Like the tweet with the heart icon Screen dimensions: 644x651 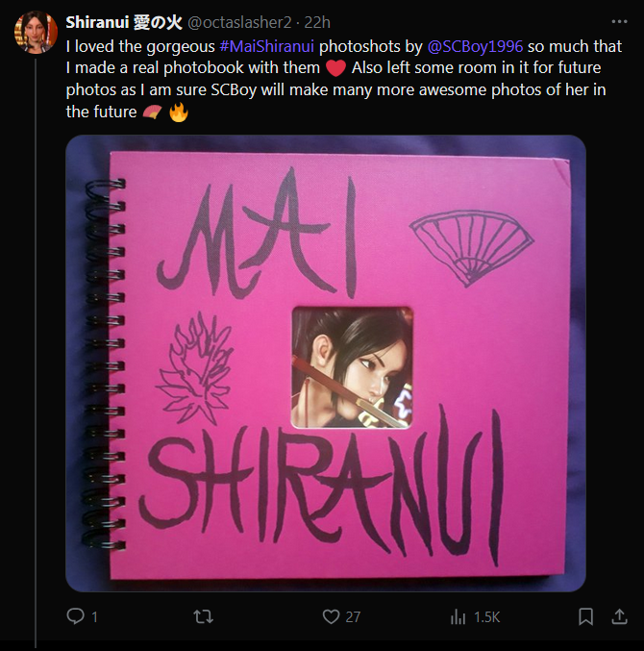[331, 616]
